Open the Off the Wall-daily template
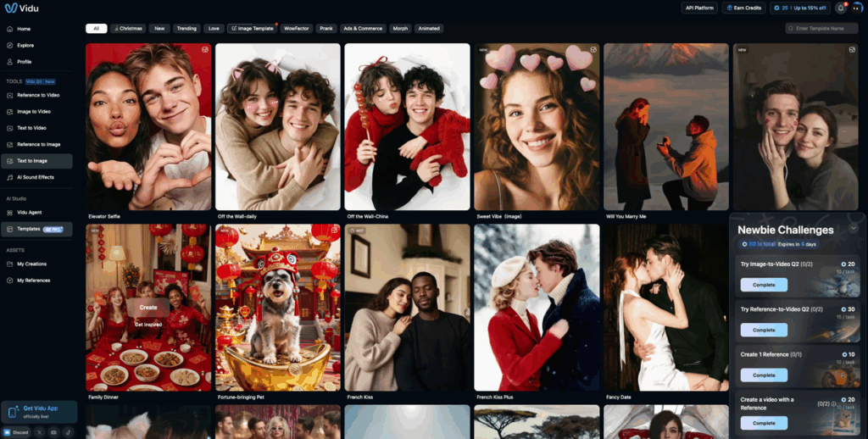 pyautogui.click(x=277, y=127)
